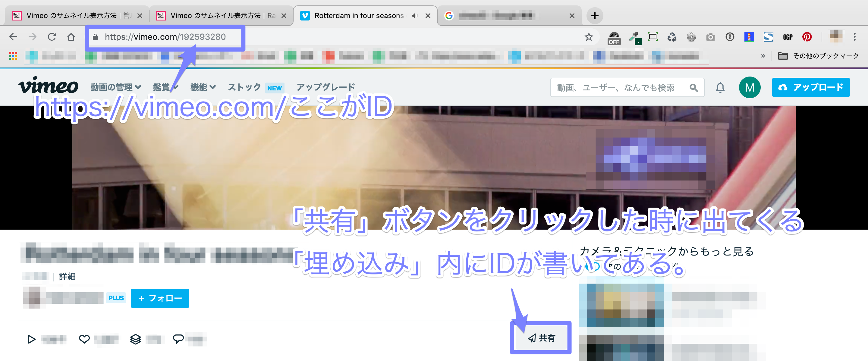Bookmark the page with the star icon

coord(589,37)
